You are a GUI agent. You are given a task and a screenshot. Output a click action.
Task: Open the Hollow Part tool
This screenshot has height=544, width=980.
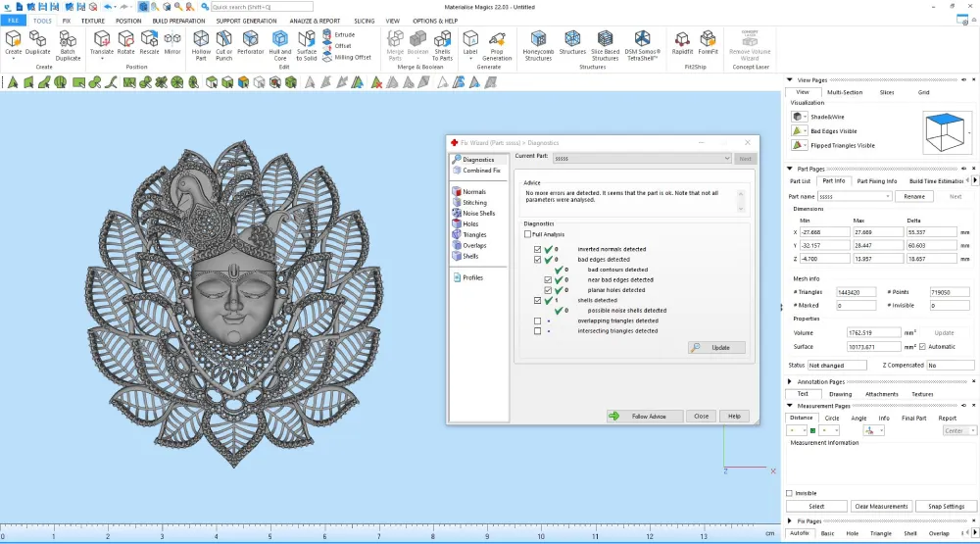(x=201, y=45)
